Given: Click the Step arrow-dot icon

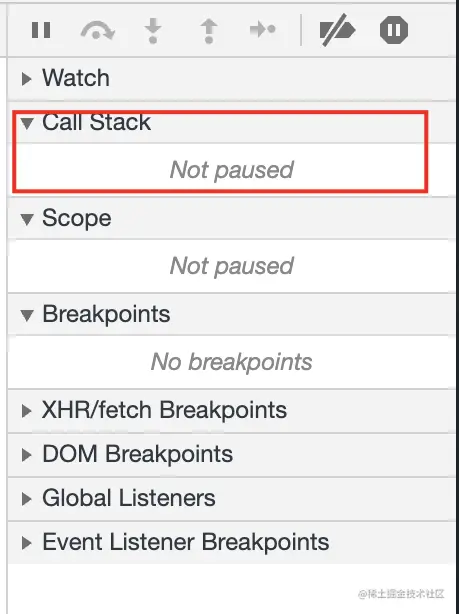Looking at the screenshot, I should 262,29.
